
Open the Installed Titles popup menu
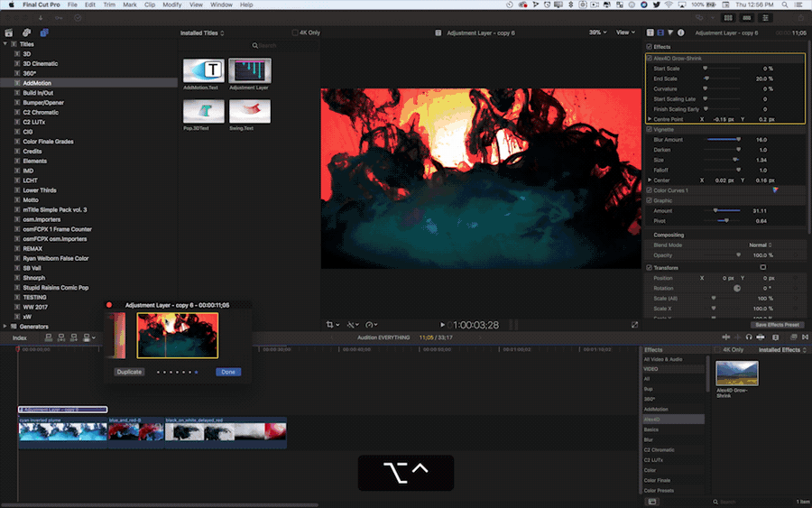[x=202, y=33]
